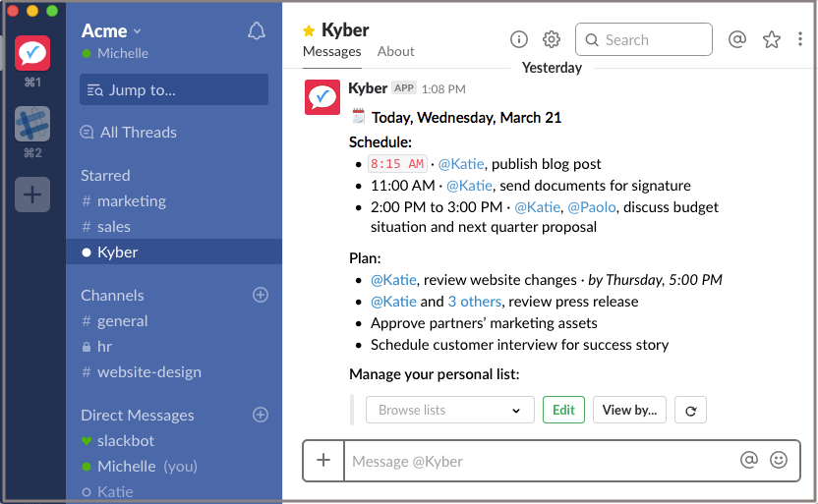Open the general channel

pyautogui.click(x=115, y=321)
